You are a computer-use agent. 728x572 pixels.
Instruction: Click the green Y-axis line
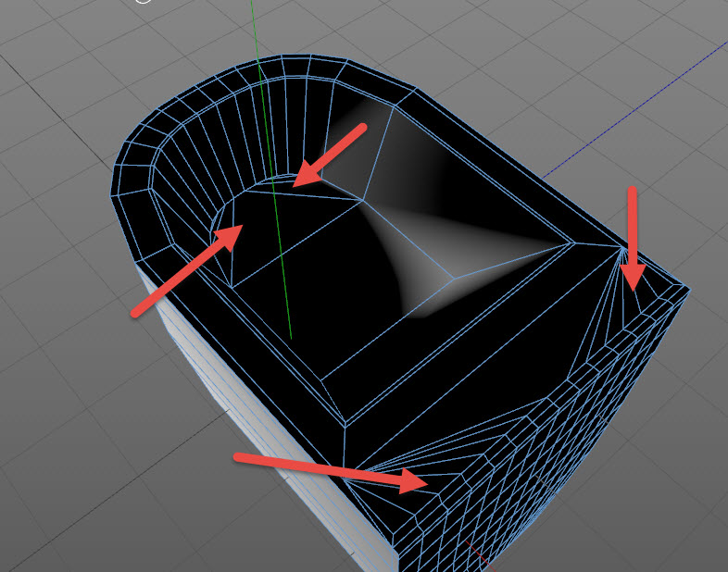[x=270, y=167]
